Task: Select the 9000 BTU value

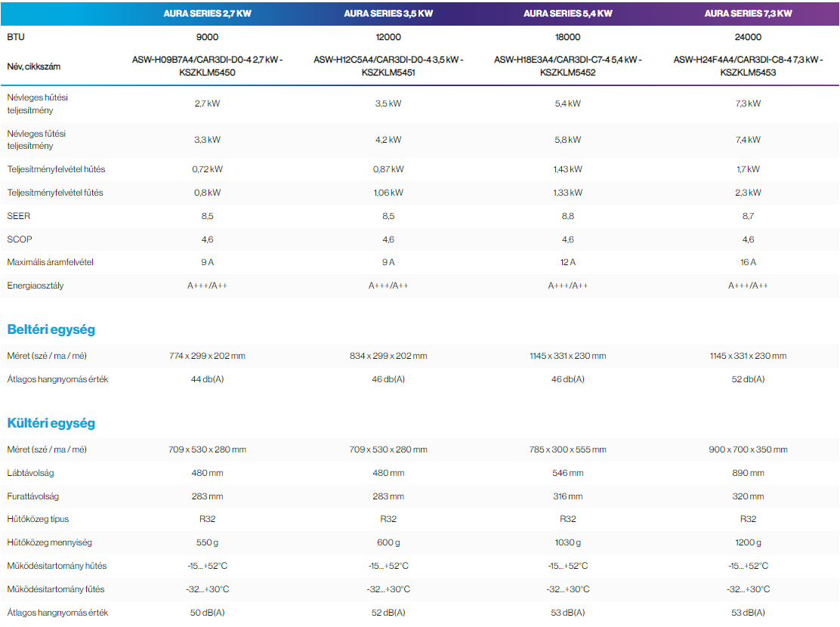Action: tap(207, 37)
